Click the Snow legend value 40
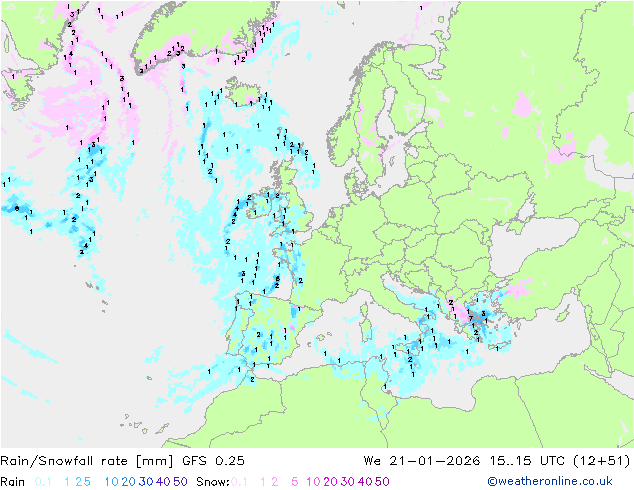The image size is (634, 490). 365,482
